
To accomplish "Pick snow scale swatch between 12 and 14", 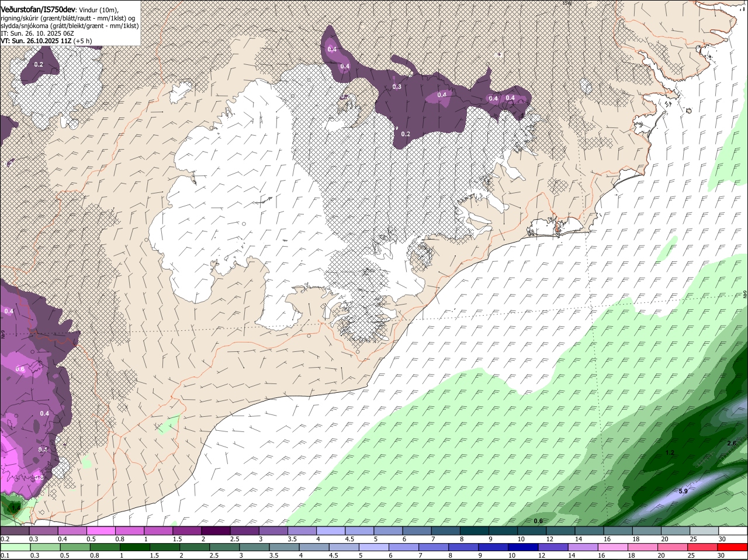I will pos(561,531).
